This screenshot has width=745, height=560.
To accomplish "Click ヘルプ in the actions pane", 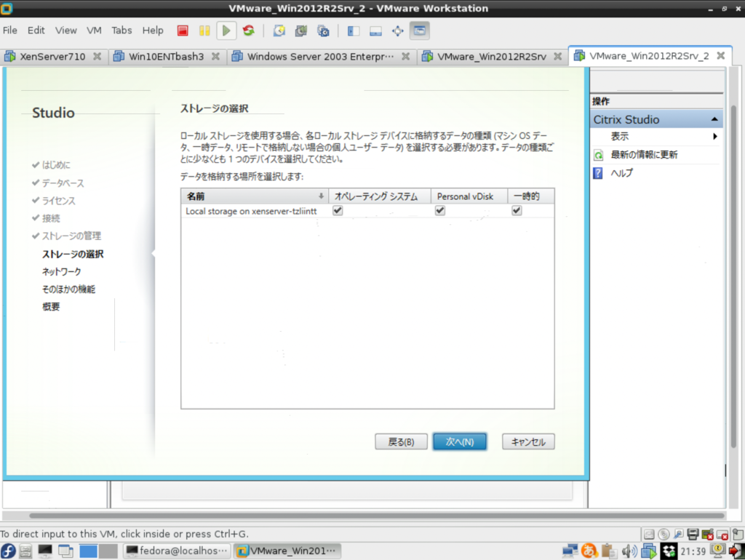I will pyautogui.click(x=621, y=173).
